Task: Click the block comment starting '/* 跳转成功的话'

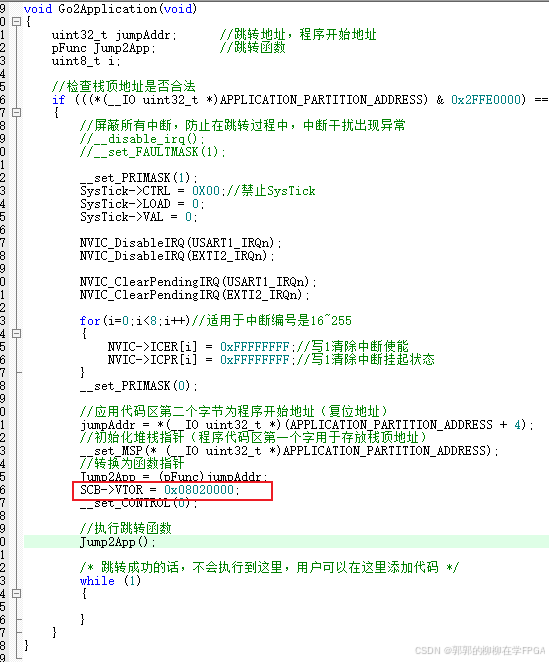Action: 269,567
